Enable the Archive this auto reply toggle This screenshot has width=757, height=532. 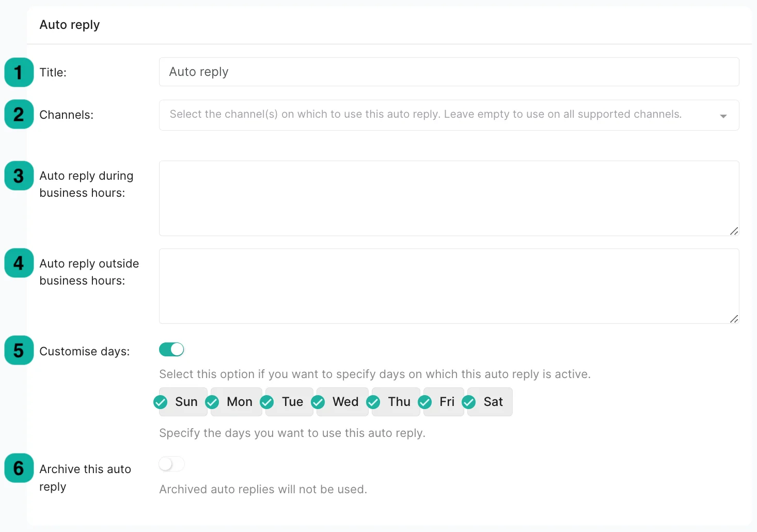(171, 464)
